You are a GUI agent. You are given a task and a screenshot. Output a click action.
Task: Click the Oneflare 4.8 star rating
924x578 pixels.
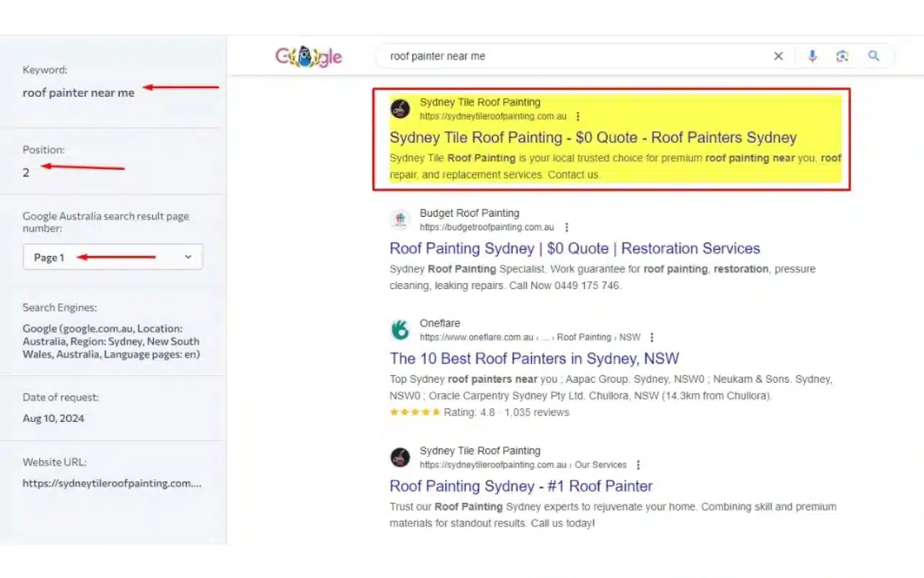coord(414,413)
